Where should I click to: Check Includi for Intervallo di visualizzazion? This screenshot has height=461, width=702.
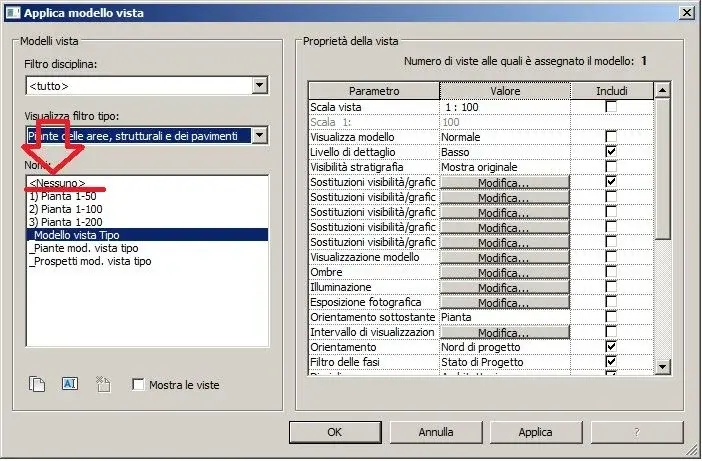coord(611,332)
